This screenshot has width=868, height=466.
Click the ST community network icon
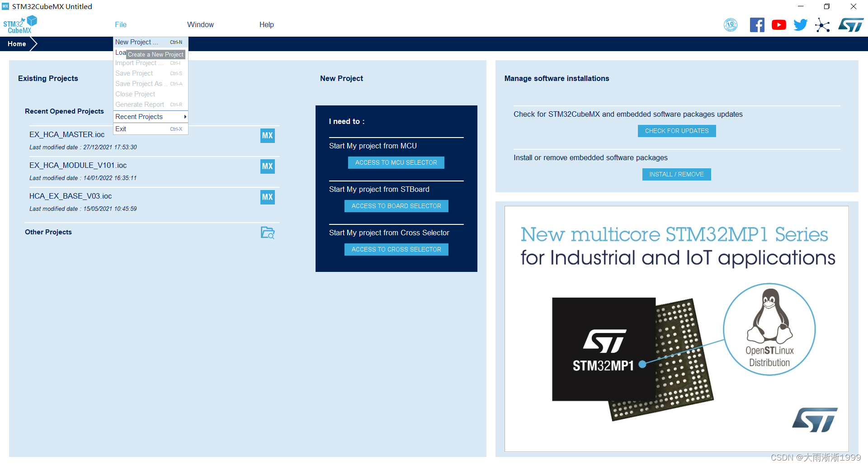(822, 25)
